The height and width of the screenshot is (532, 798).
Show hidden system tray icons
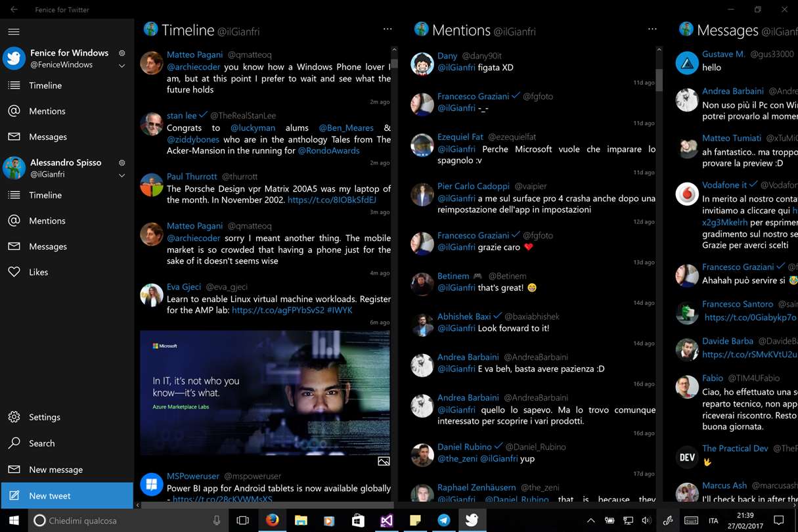click(590, 521)
